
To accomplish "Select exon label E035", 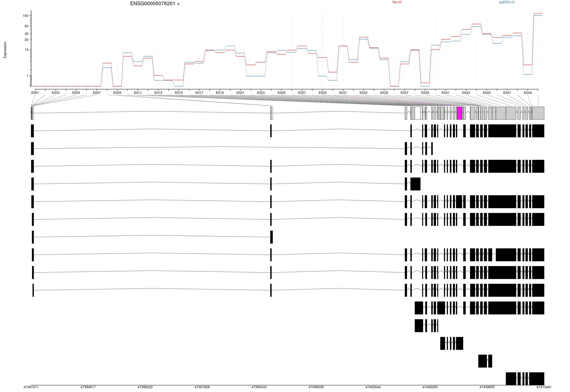I will [x=384, y=93].
